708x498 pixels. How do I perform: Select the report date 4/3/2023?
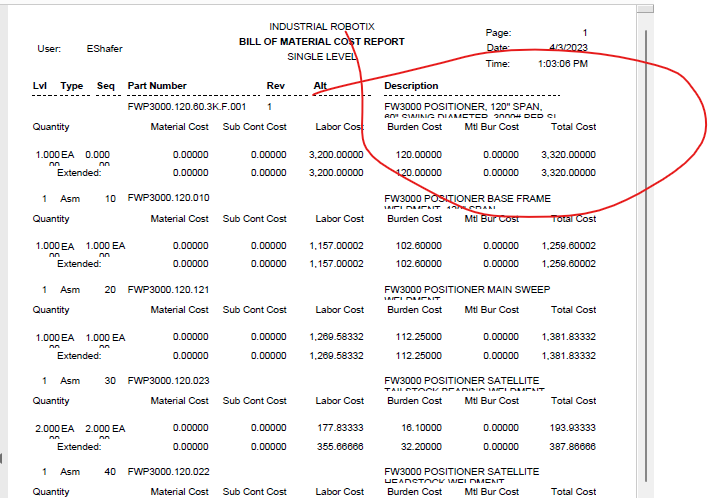coord(568,47)
